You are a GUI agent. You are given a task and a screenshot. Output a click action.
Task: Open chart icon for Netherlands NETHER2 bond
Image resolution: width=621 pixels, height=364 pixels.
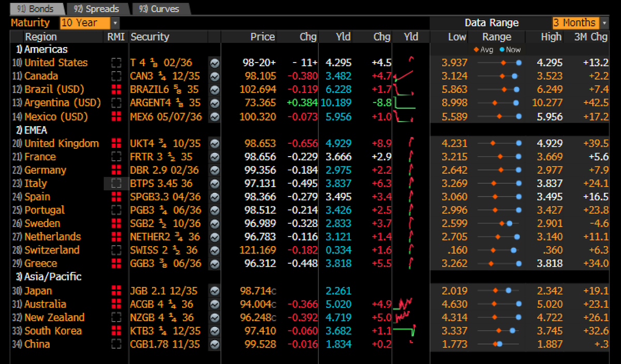(214, 237)
